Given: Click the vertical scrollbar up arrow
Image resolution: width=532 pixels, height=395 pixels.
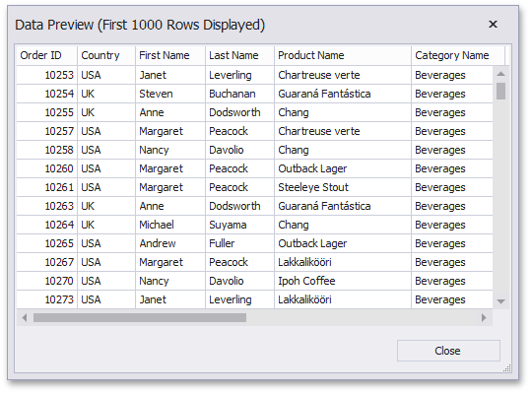Looking at the screenshot, I should click(500, 74).
